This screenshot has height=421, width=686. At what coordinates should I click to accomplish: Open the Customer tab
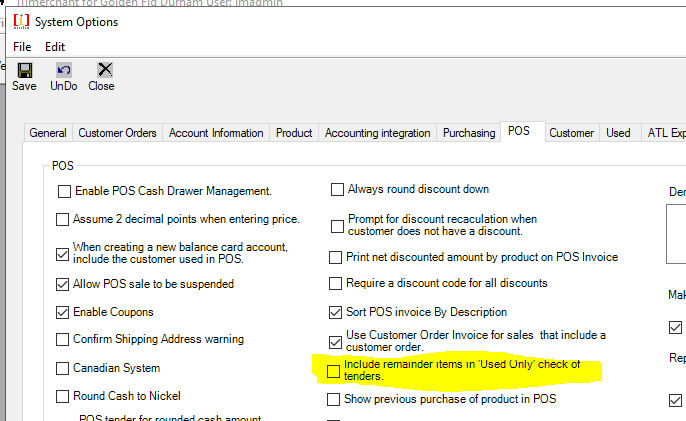tap(571, 133)
